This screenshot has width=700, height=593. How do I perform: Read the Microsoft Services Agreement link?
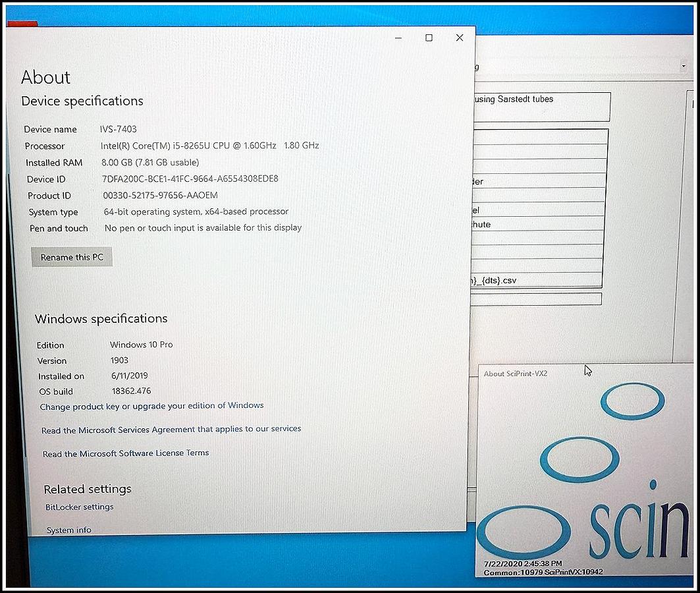171,430
